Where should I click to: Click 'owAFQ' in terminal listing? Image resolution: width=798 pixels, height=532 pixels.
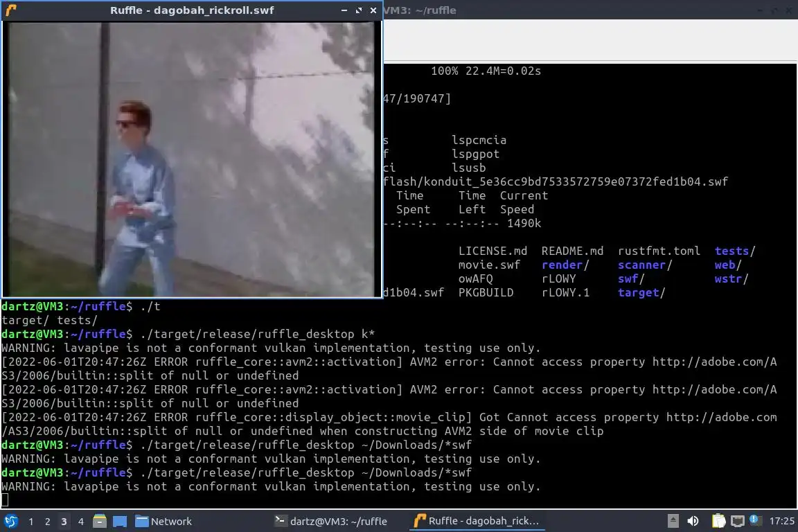coord(475,278)
